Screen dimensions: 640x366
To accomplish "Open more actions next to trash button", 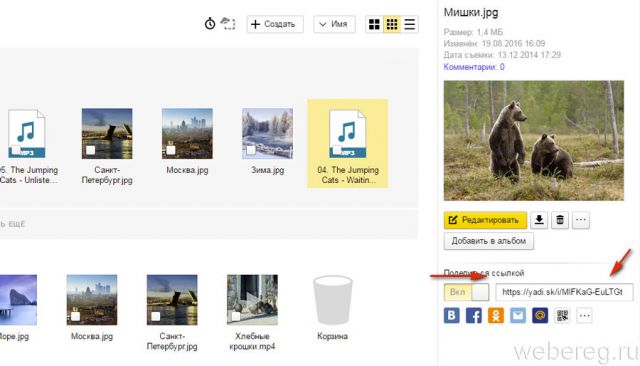I will click(581, 220).
